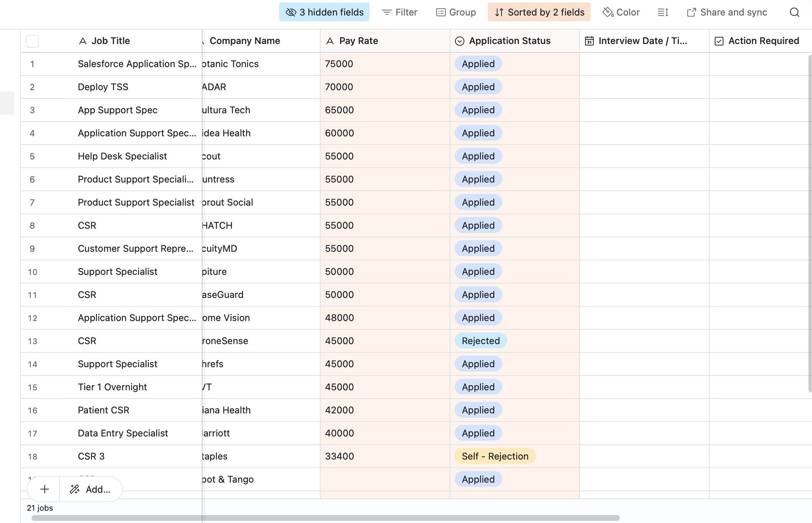Open the Group options

click(x=456, y=12)
